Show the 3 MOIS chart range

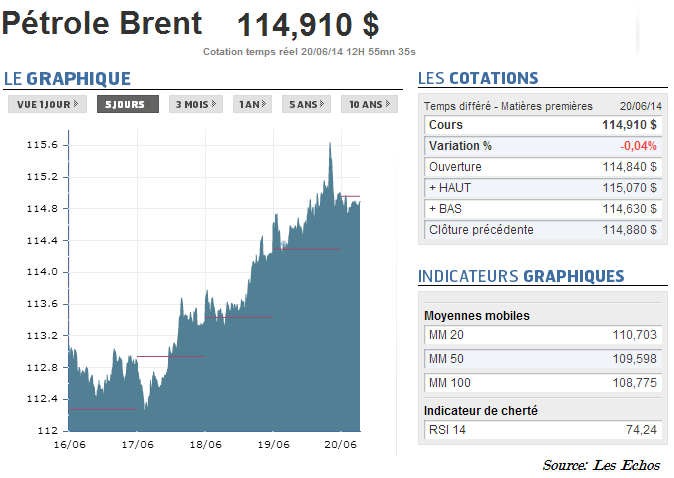point(196,104)
